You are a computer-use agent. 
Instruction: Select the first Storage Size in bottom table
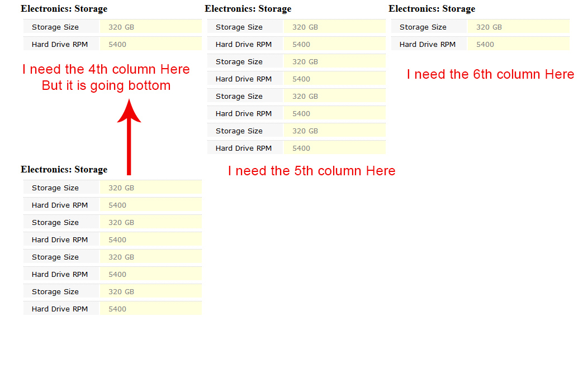(x=55, y=188)
